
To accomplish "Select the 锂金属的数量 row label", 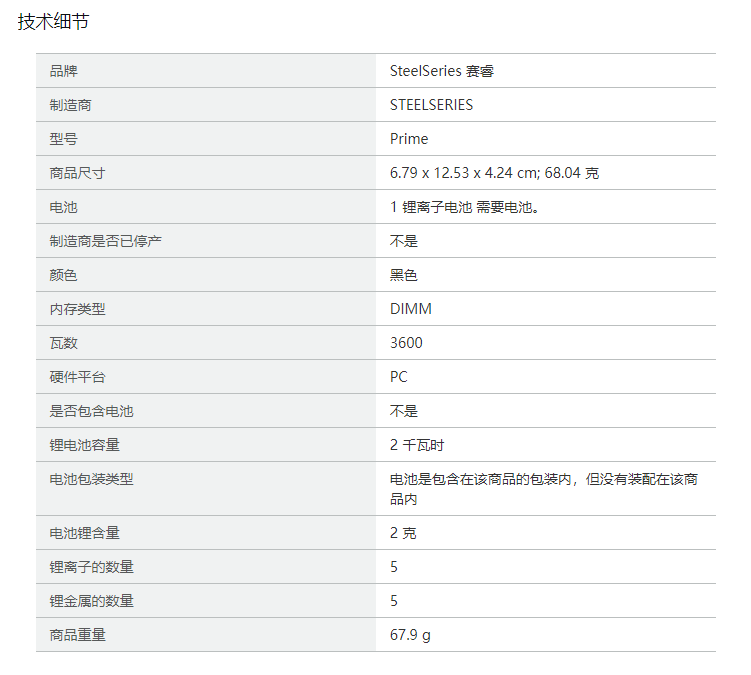I will 92,601.
